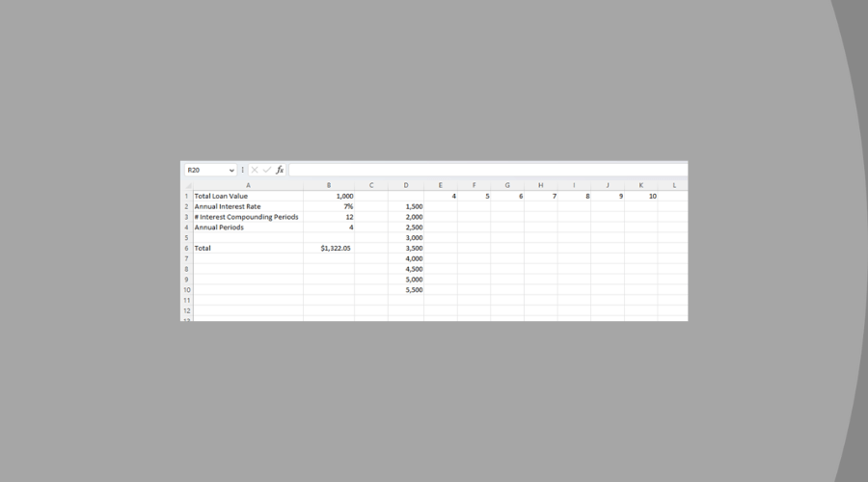Select the cell with 5,500
Image resolution: width=868 pixels, height=482 pixels.
tap(406, 290)
